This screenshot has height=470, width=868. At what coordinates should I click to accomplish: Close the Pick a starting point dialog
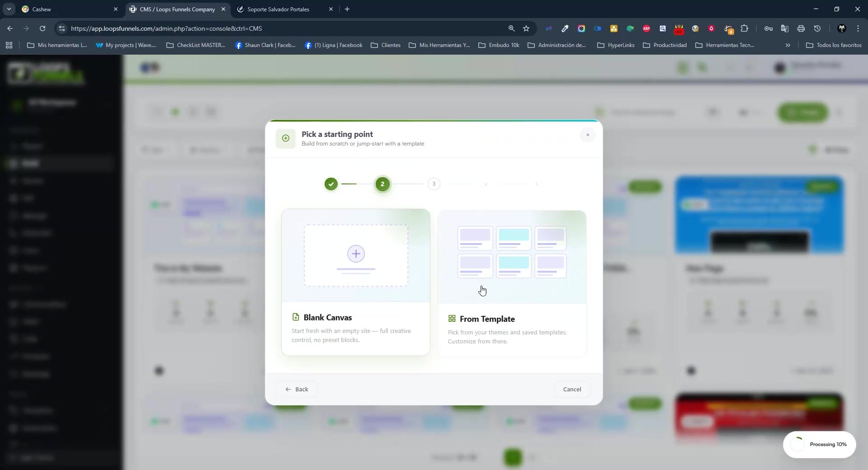(x=588, y=135)
